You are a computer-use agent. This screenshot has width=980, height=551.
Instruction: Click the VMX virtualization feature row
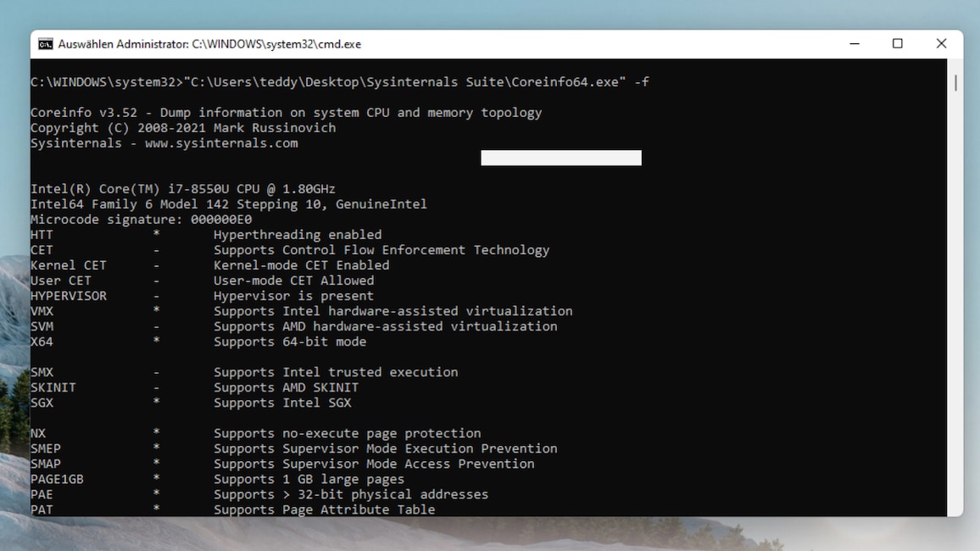coord(301,310)
